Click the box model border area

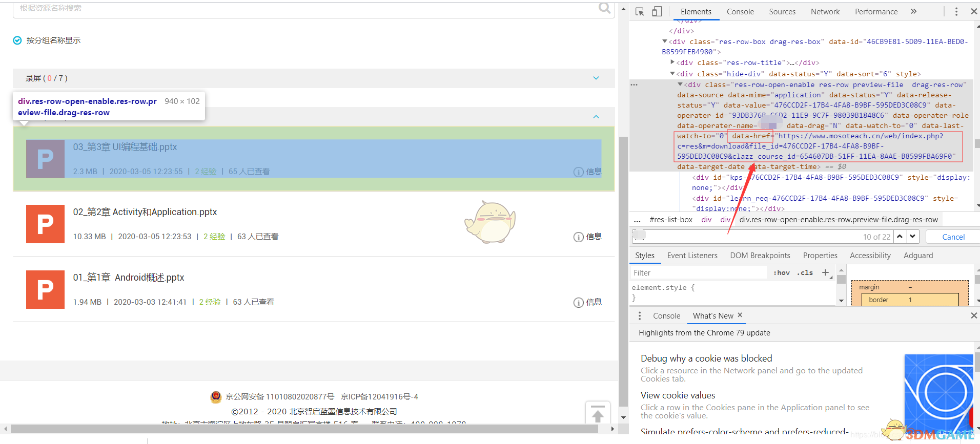click(879, 300)
